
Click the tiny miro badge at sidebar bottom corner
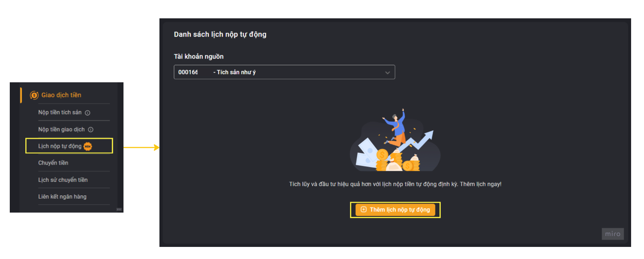pyautogui.click(x=119, y=209)
